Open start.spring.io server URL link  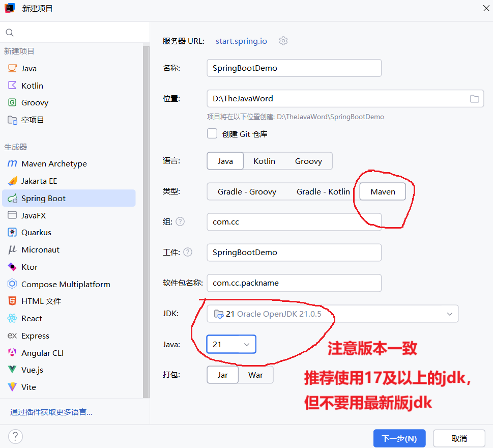[x=241, y=41]
